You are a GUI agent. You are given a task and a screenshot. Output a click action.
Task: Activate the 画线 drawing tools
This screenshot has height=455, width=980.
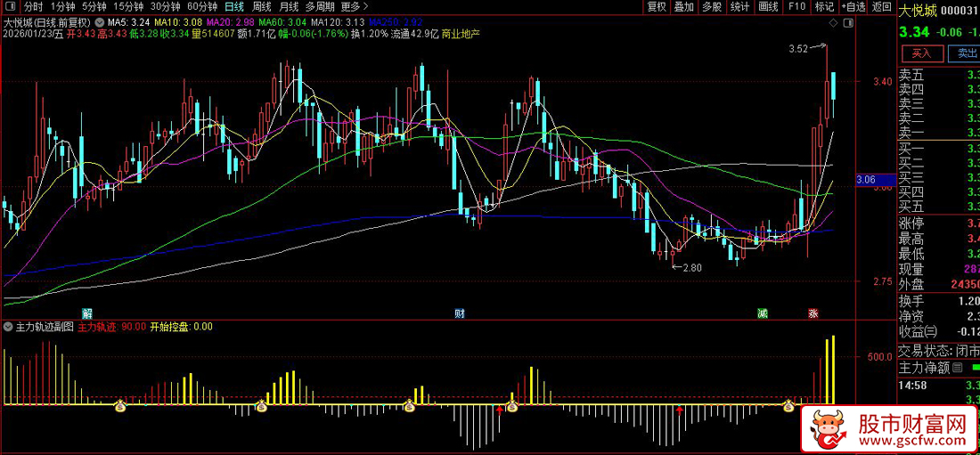pyautogui.click(x=767, y=7)
